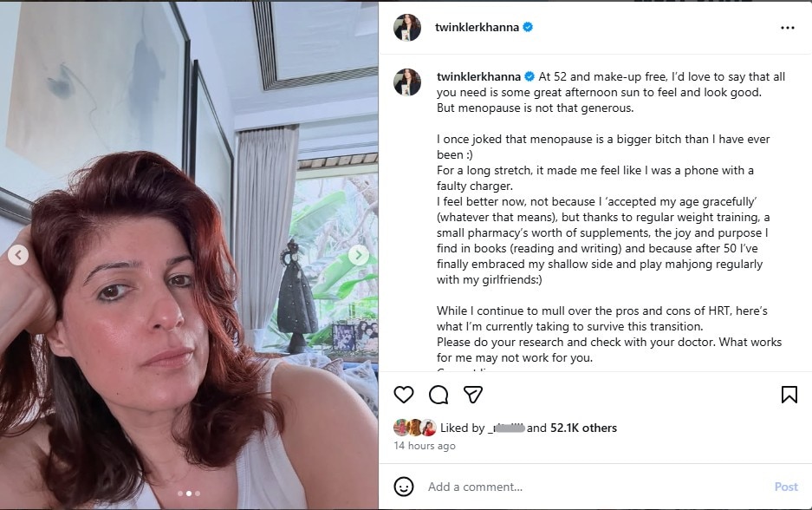Open comments via the speech bubble icon
The image size is (812, 510).
[x=438, y=395]
